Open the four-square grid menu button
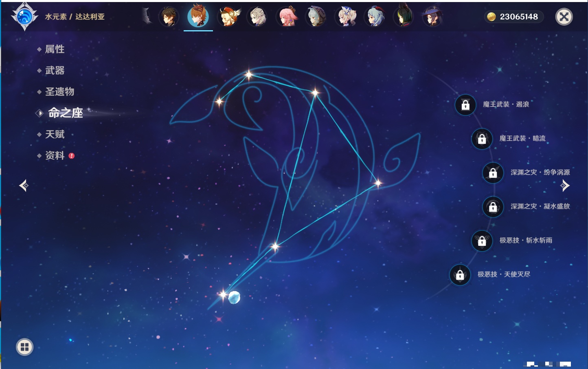This screenshot has height=369, width=588. (x=24, y=347)
